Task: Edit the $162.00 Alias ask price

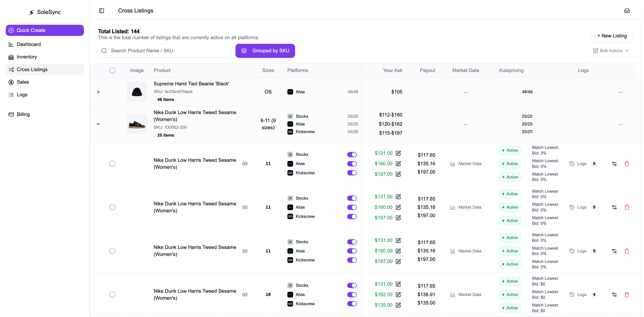Action: point(398,294)
